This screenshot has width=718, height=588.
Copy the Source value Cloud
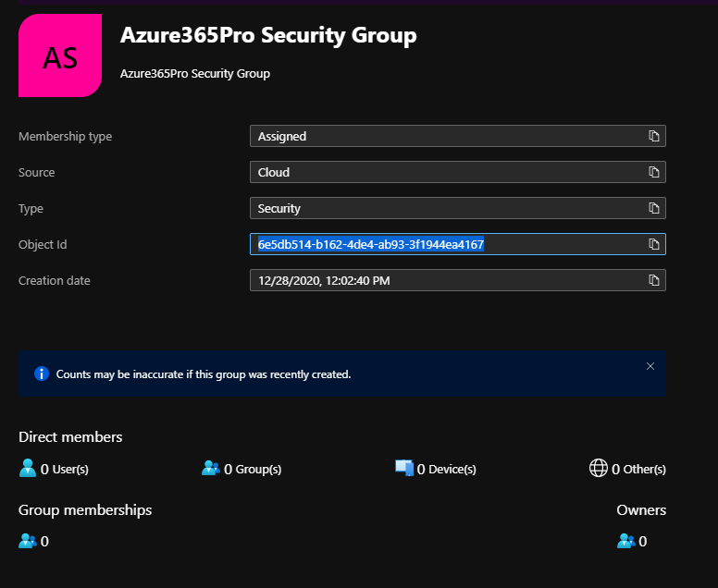(654, 172)
